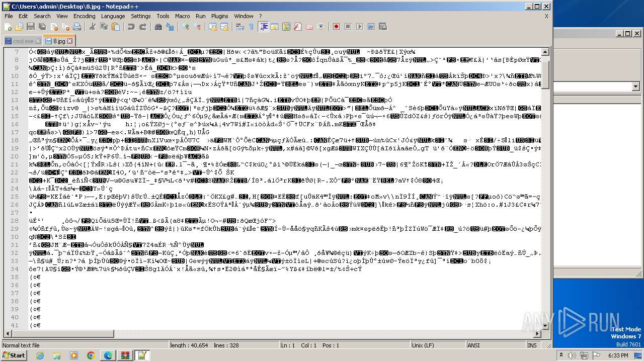644x362 pixels.
Task: Close the 8.jpg tab with X
Action: coord(69,41)
